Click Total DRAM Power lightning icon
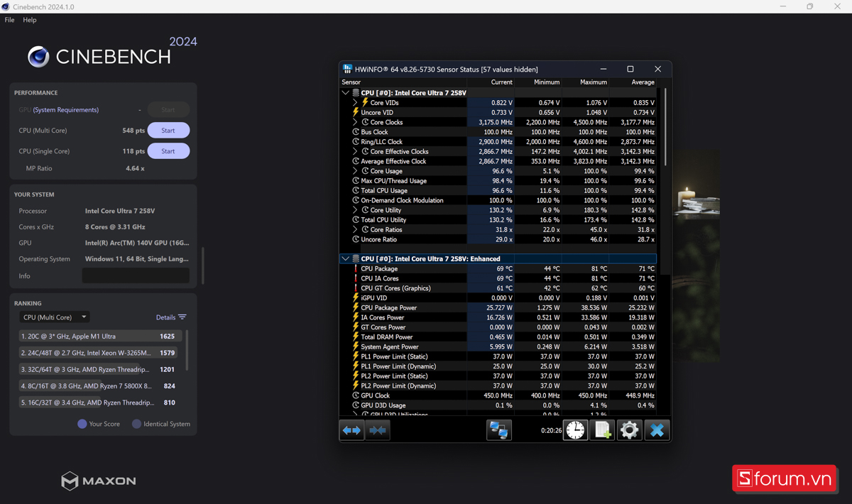 (356, 336)
